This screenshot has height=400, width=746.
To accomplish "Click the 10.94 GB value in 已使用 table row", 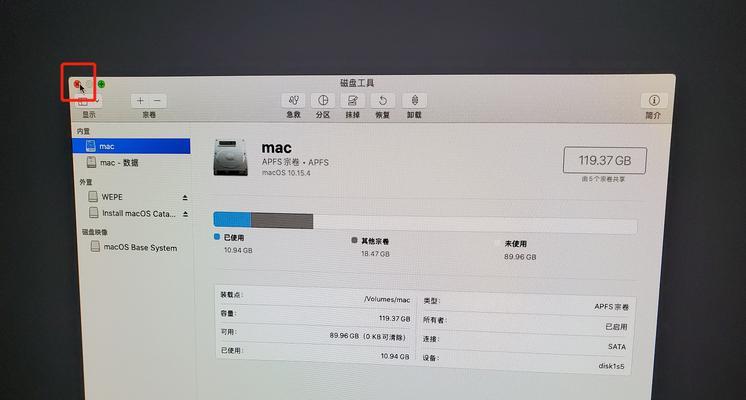I will (394, 356).
